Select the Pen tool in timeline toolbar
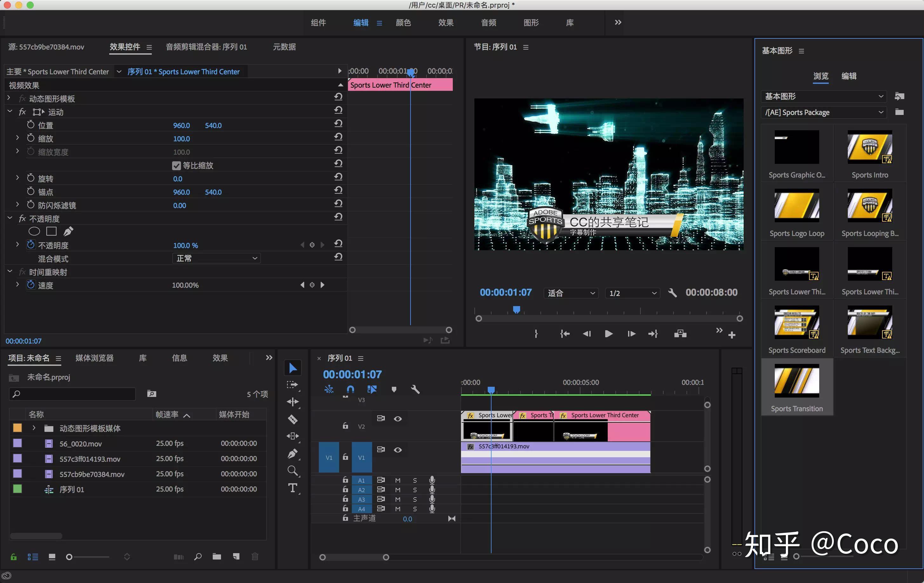 (x=292, y=454)
